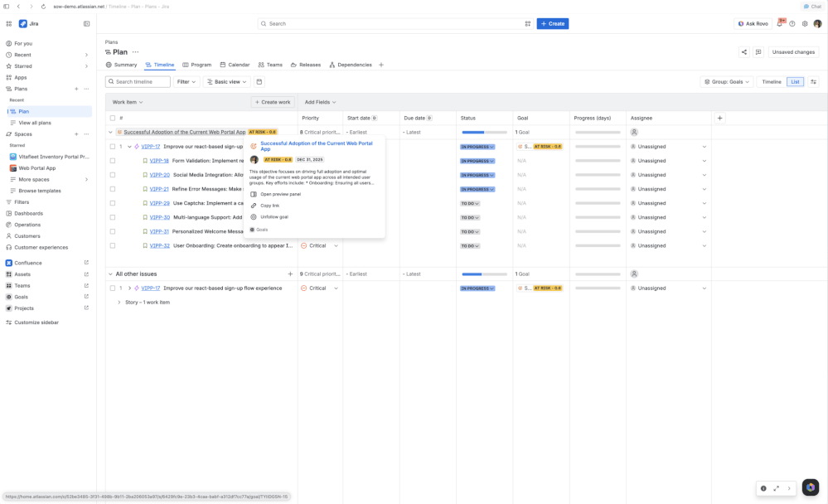Check the box for the VIPP-32 row
The height and width of the screenshot is (504, 828).
(113, 245)
